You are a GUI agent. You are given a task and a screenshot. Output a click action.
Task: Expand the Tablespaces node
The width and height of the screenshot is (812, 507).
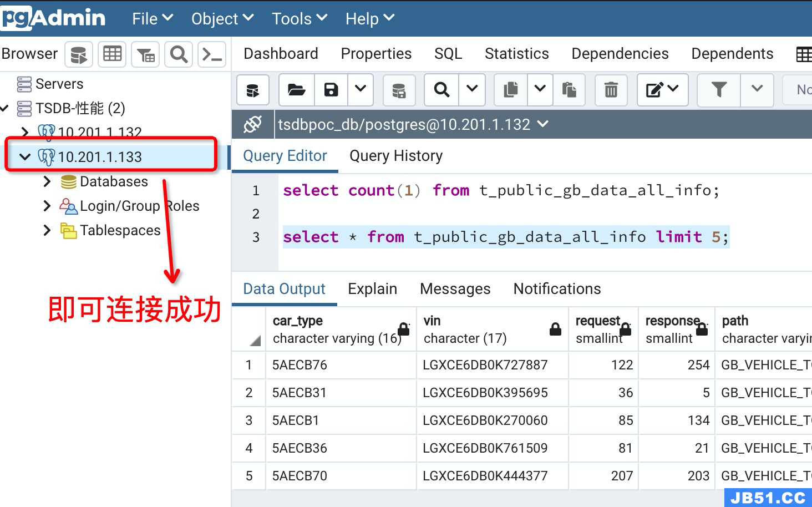(47, 230)
